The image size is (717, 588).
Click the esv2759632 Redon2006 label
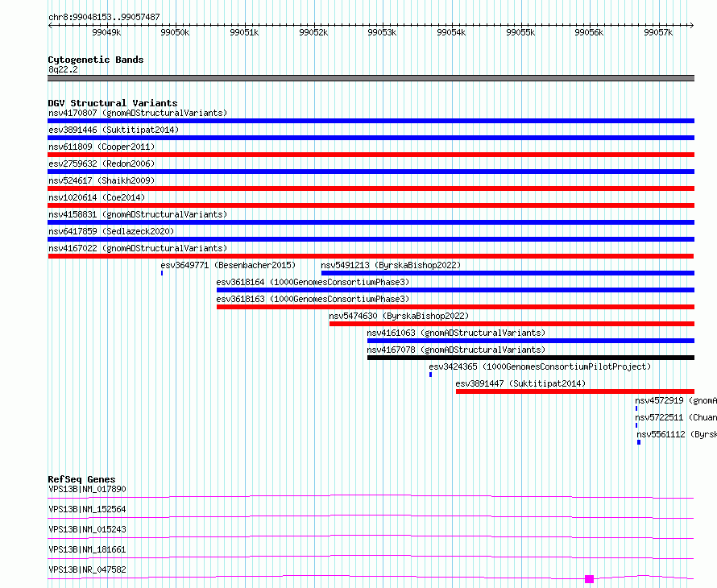click(102, 164)
